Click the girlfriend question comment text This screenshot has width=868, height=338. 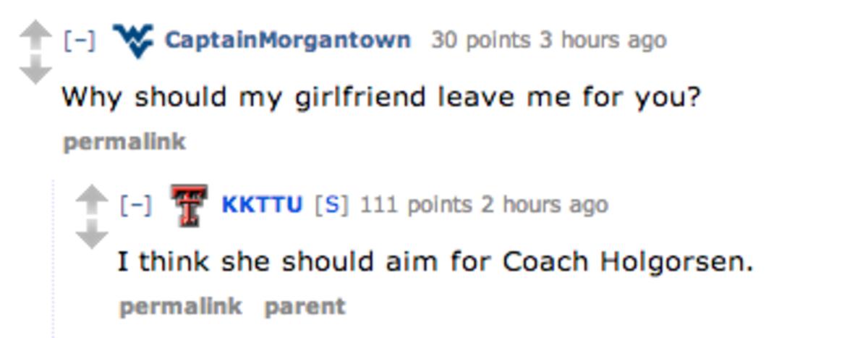(x=381, y=96)
